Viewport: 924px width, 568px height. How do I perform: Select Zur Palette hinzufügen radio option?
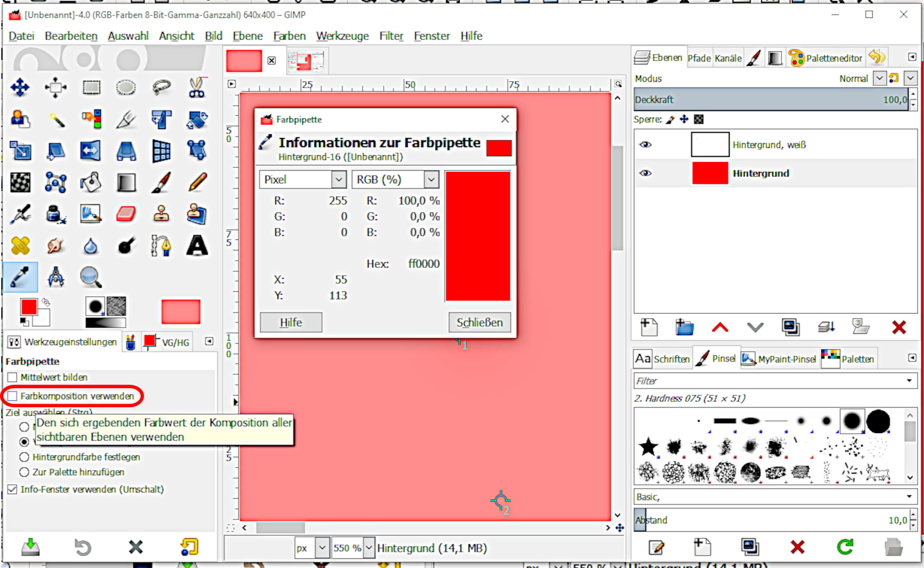pos(24,472)
